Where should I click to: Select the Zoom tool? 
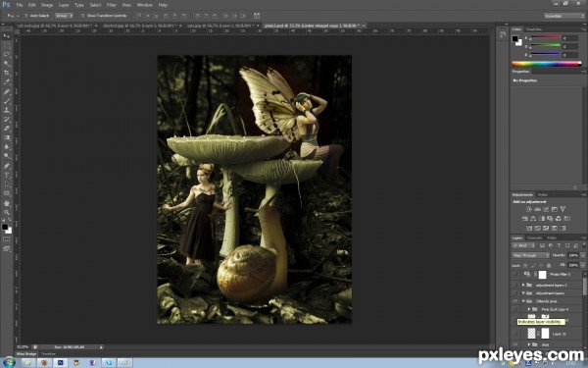[x=7, y=212]
